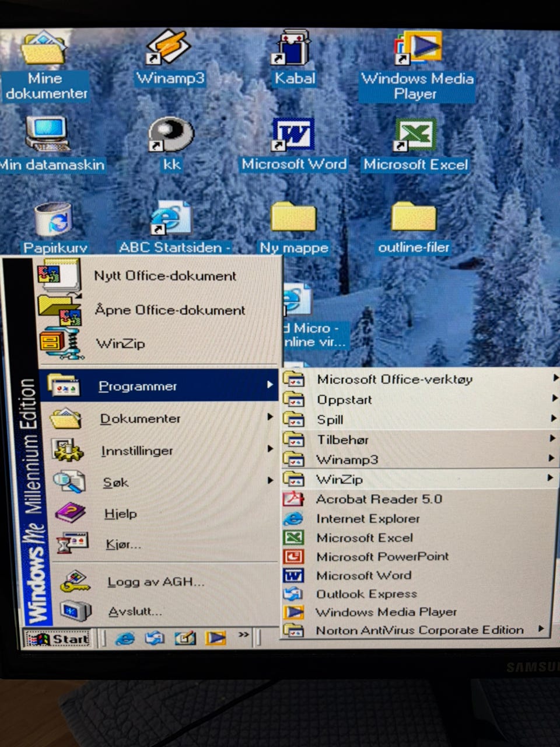
Task: Expand Norton AntiVirus Corporate Edition folder
Action: [416, 630]
